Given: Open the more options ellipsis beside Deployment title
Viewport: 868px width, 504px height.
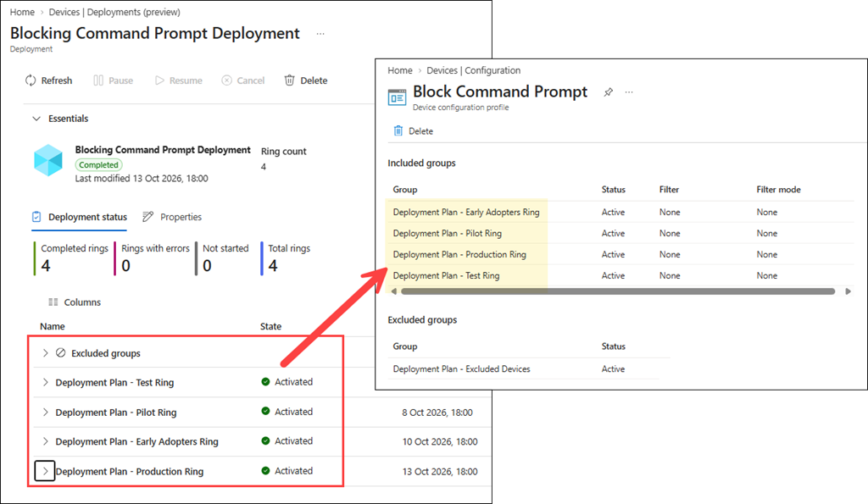Looking at the screenshot, I should (x=320, y=34).
